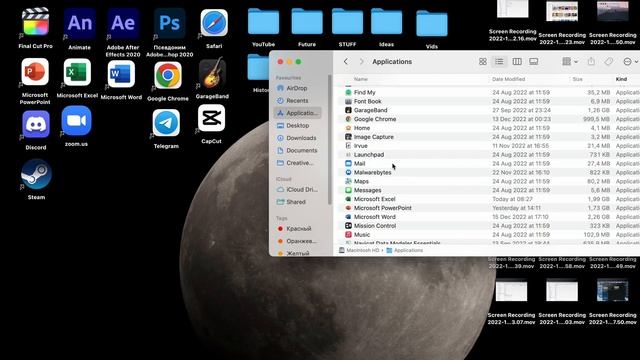Select the Future folder on desktop
The width and height of the screenshot is (640, 360).
click(307, 22)
